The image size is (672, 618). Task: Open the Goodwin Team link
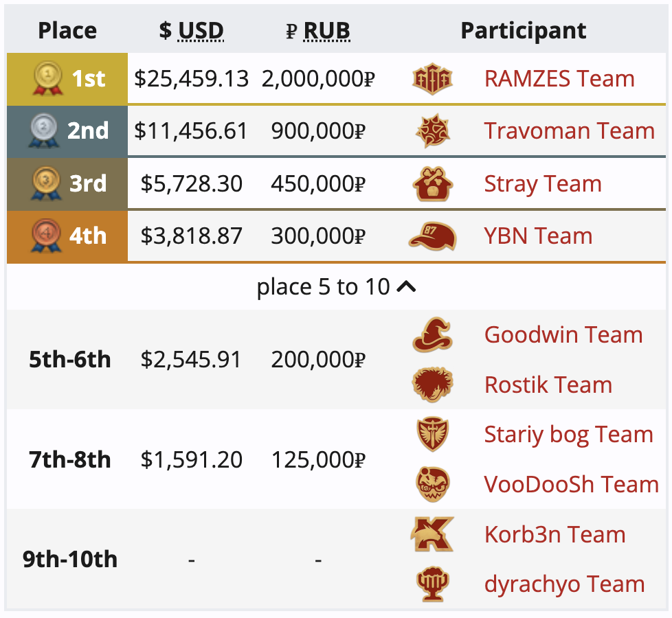pos(563,334)
